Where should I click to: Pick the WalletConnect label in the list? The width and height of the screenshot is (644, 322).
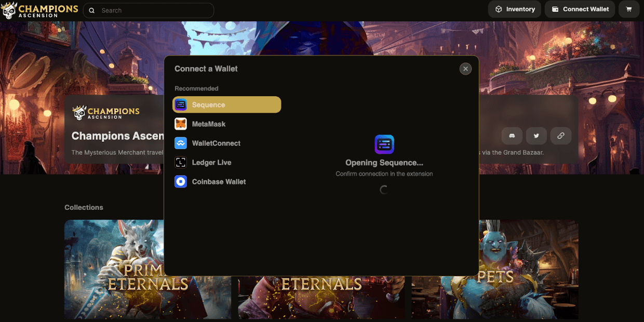pos(216,143)
